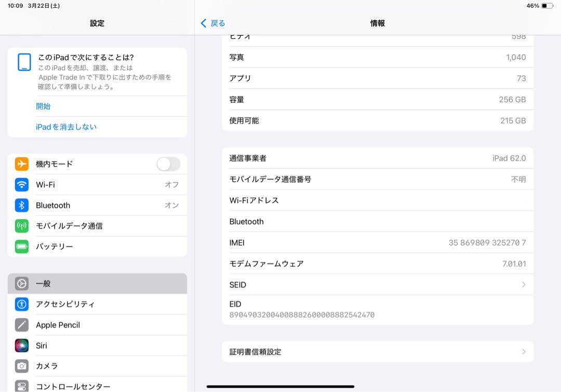561x392 pixels.
Task: Open コントロールセンター settings
Action: click(97, 385)
